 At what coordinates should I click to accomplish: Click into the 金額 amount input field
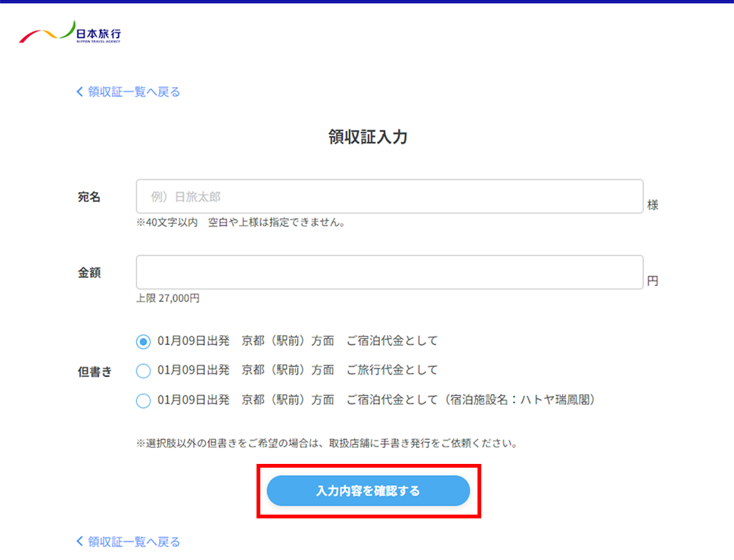[x=389, y=272]
